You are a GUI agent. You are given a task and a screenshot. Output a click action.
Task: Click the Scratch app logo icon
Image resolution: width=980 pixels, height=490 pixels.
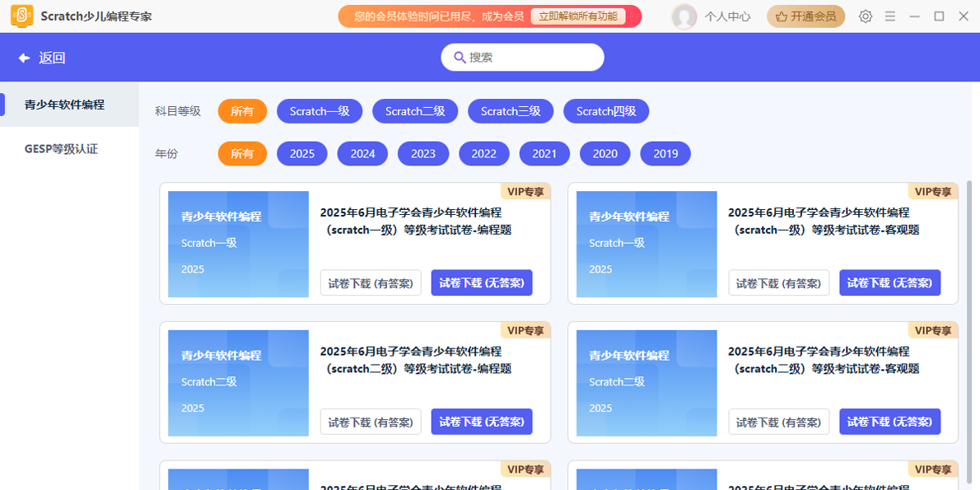pyautogui.click(x=21, y=16)
